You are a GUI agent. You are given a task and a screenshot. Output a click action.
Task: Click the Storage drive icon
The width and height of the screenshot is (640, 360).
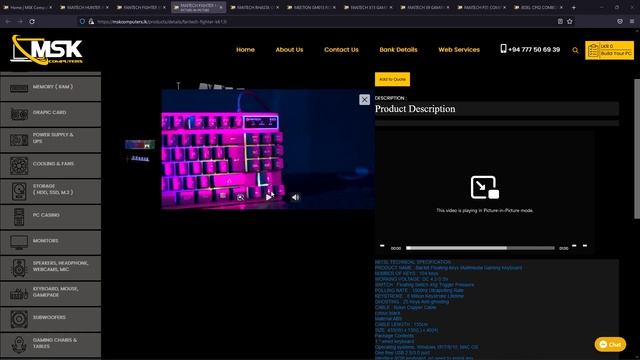pos(19,191)
